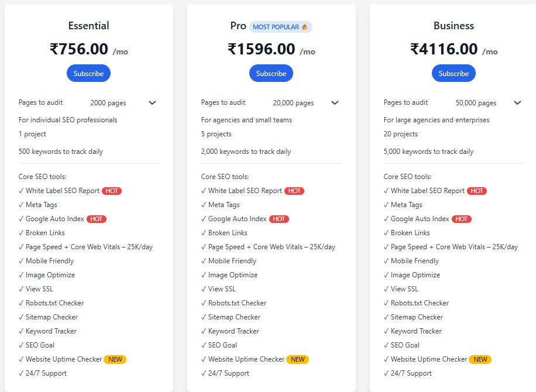
Task: Click the checkmark next to Mobile Friendly in Pro plan
Action: pyautogui.click(x=204, y=261)
